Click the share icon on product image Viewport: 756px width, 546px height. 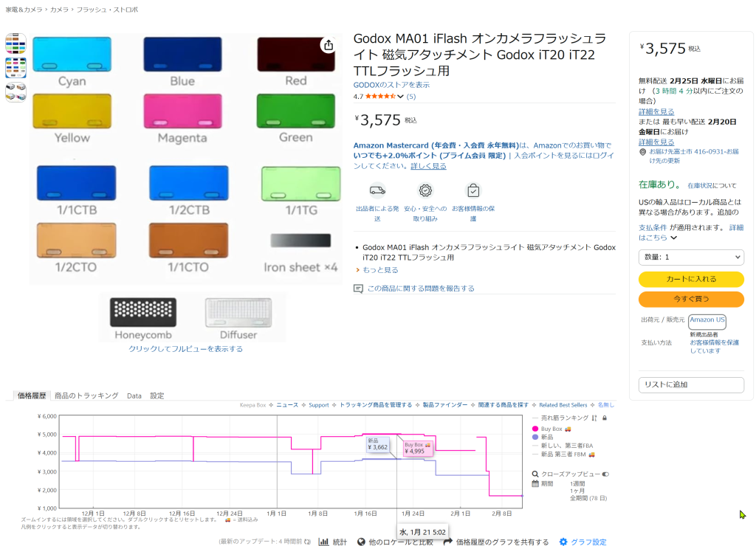(x=328, y=46)
